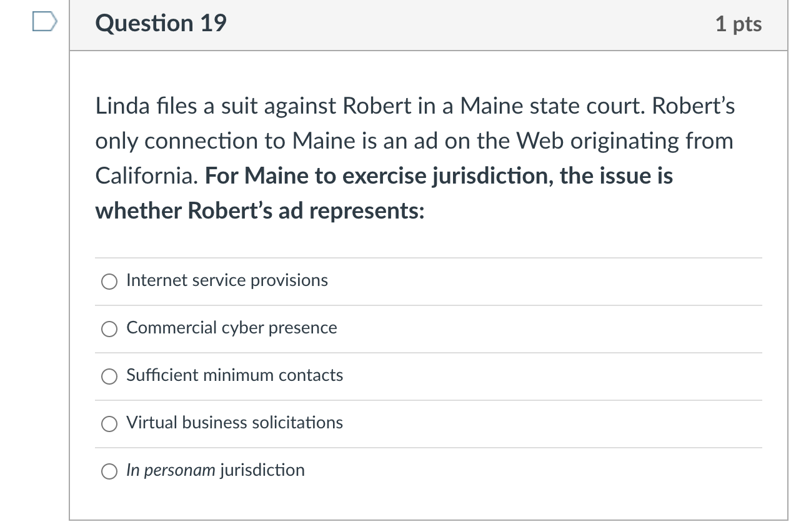Select the Virtual business solicitations radio button
The height and width of the screenshot is (532, 806).
[x=109, y=424]
